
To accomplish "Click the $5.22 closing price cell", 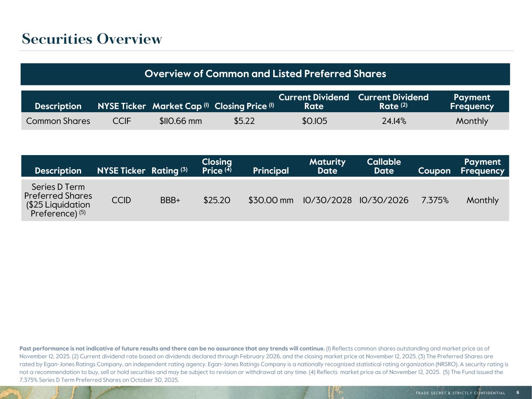I will [x=244, y=121].
